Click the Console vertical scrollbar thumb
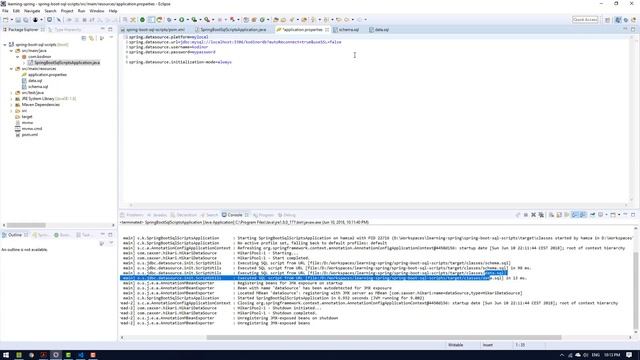The width and height of the screenshot is (640, 360). 635,290
